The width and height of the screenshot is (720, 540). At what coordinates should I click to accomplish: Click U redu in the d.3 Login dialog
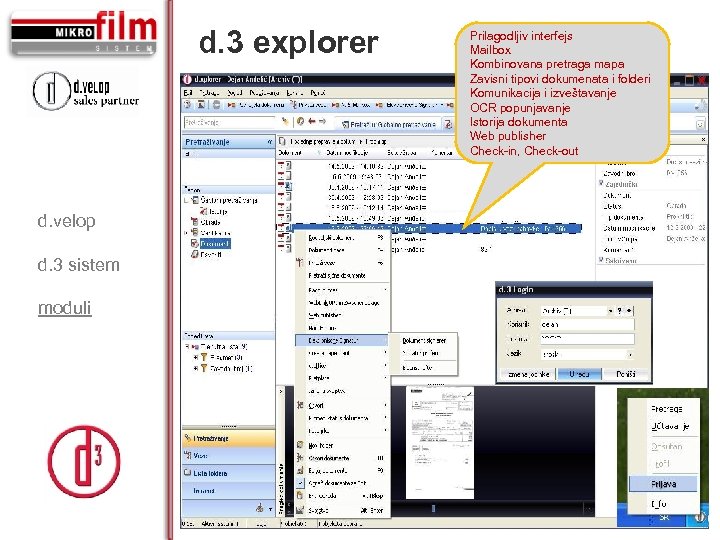pyautogui.click(x=579, y=374)
